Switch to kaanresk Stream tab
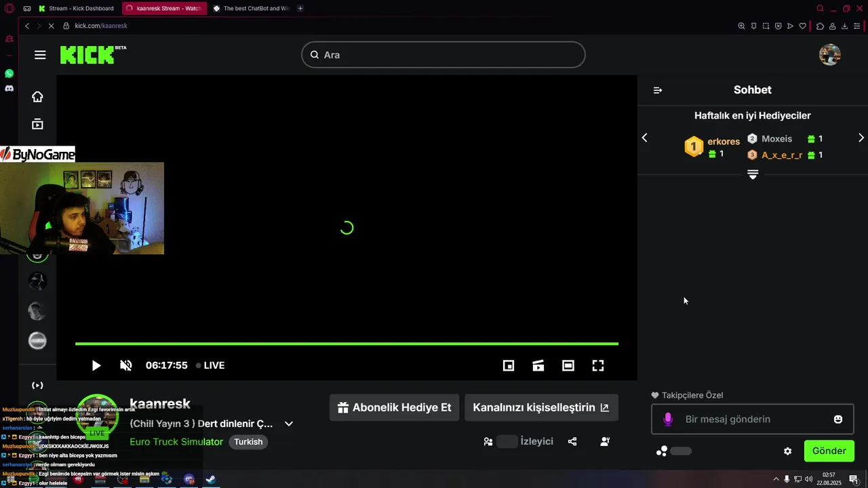The width and height of the screenshot is (868, 488). coord(164,8)
